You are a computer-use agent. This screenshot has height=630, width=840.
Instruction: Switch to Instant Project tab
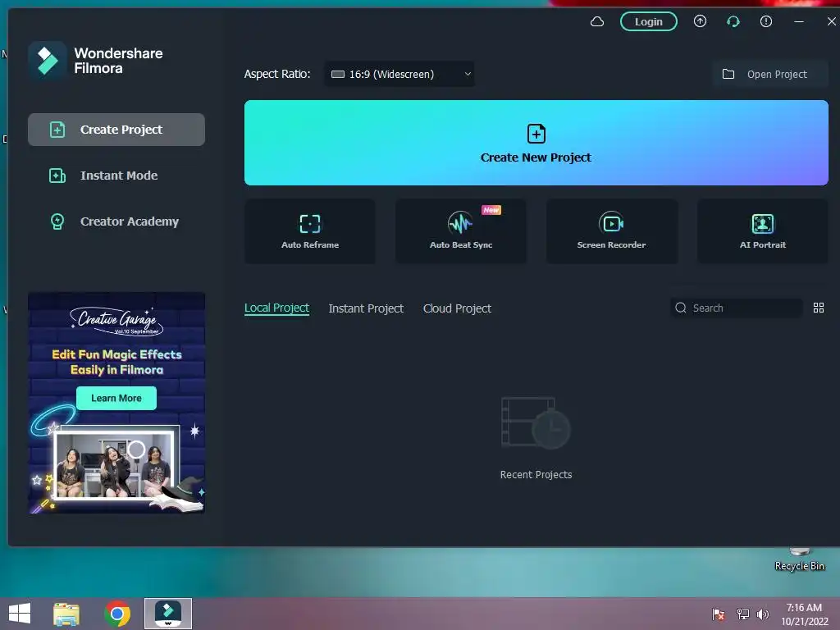click(x=366, y=308)
